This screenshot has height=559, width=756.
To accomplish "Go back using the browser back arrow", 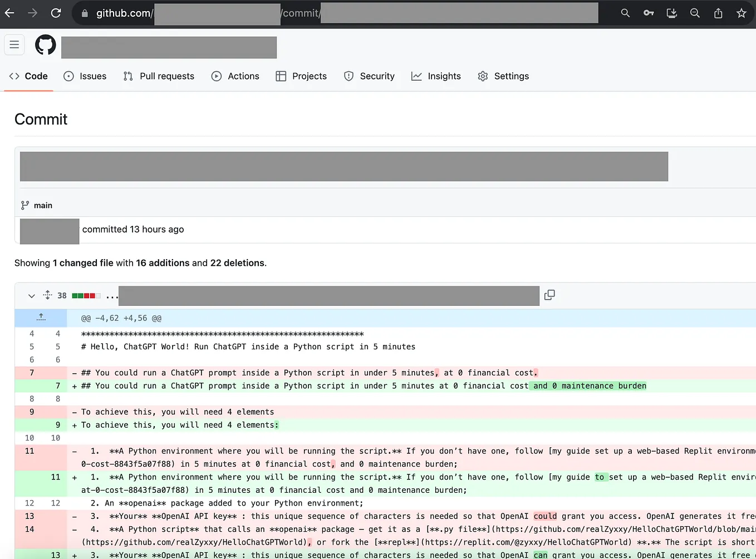I will (x=9, y=13).
